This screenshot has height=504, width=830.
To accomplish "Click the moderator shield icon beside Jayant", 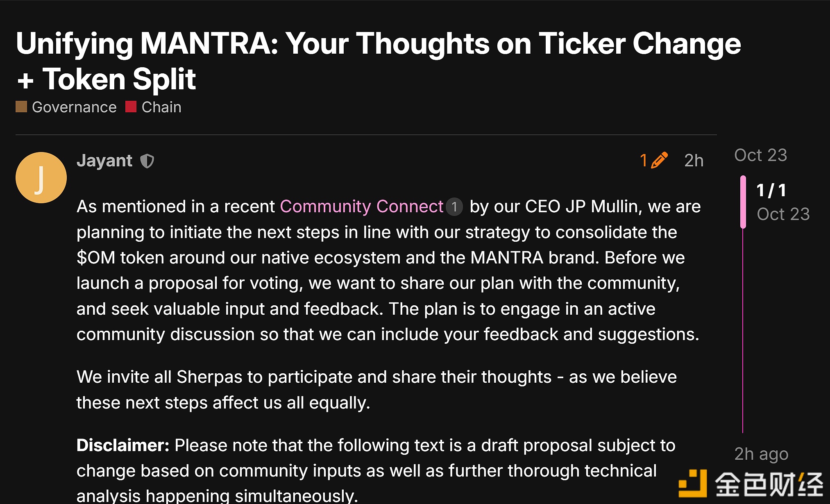I will (147, 161).
